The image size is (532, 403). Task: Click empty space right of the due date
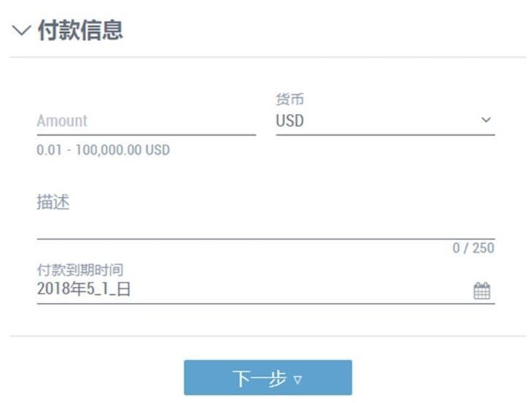pos(299,289)
